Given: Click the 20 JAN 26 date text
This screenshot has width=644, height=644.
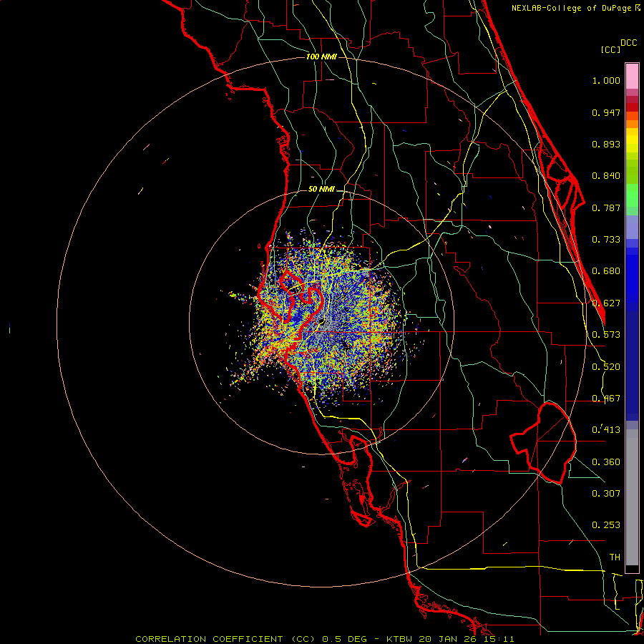Looking at the screenshot, I should [x=449, y=639].
